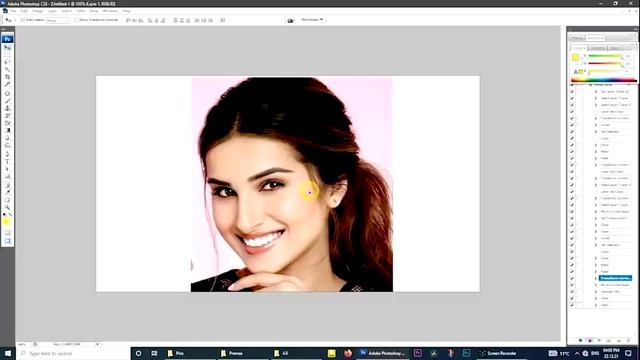Image resolution: width=640 pixels, height=360 pixels.
Task: Click Auto-Align Layers icon in options bar
Action: (222, 20)
